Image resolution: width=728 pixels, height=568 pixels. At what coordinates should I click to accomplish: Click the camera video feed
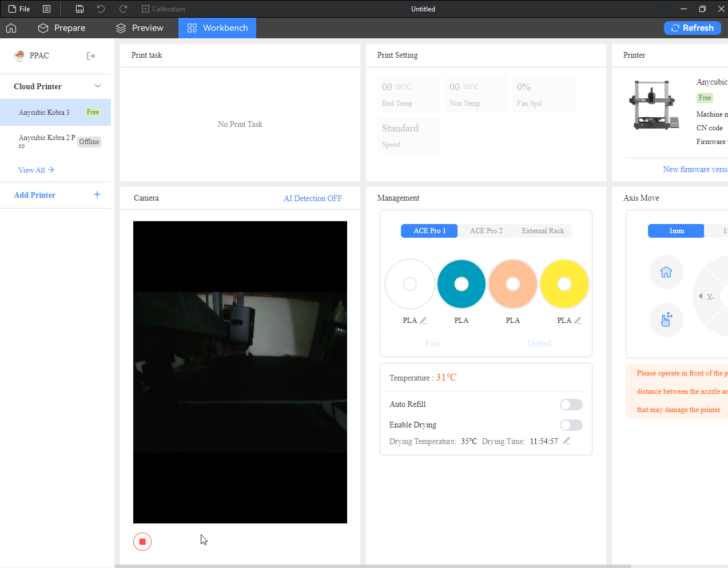(240, 372)
